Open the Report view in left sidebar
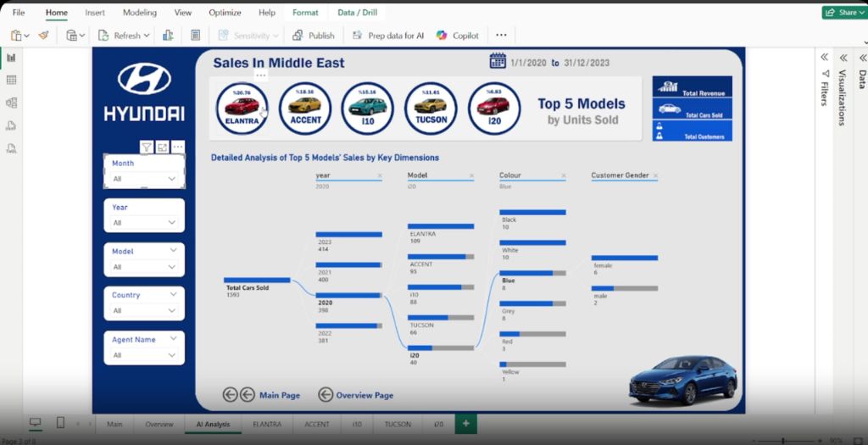Image resolution: width=868 pixels, height=445 pixels. (12, 58)
